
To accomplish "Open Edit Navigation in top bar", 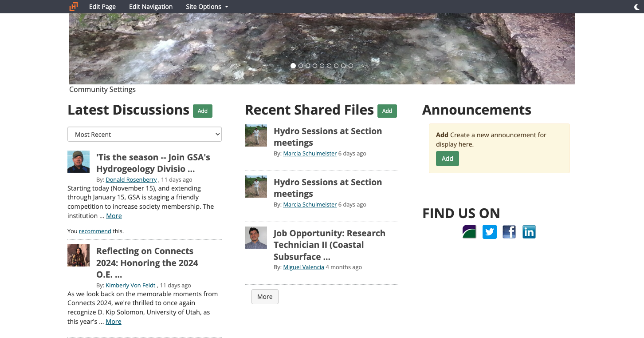I will point(151,7).
